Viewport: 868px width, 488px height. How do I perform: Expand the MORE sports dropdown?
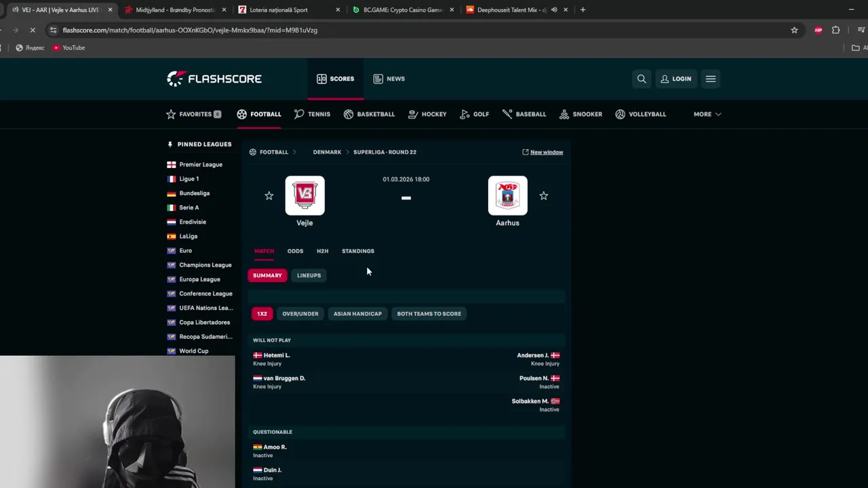tap(707, 114)
